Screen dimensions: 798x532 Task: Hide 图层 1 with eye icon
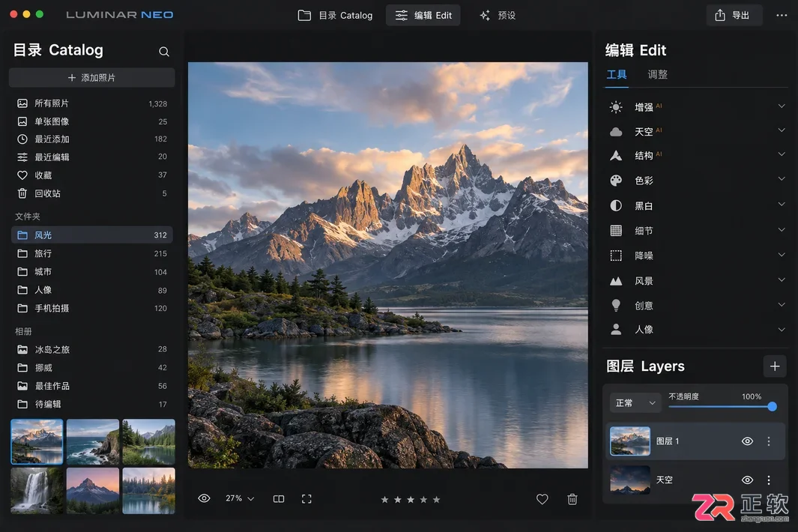tap(747, 441)
